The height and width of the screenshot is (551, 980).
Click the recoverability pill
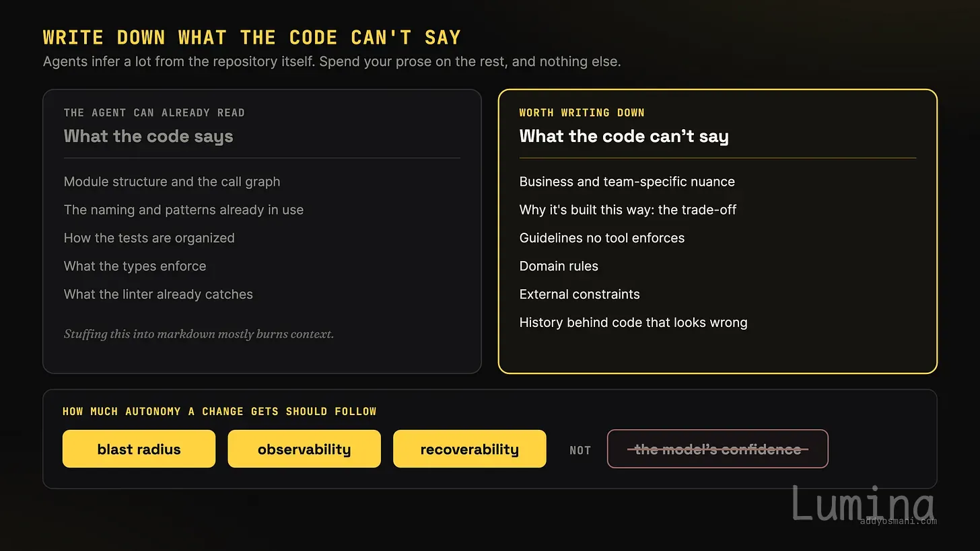pos(469,449)
